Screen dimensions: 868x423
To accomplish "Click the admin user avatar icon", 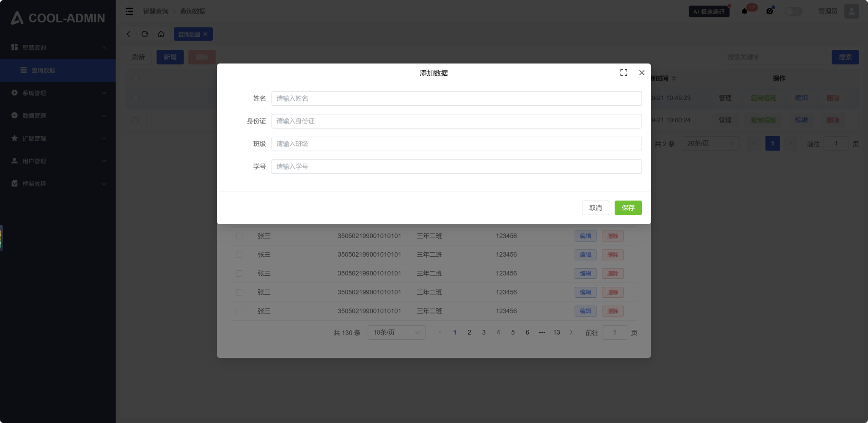I will [x=851, y=11].
